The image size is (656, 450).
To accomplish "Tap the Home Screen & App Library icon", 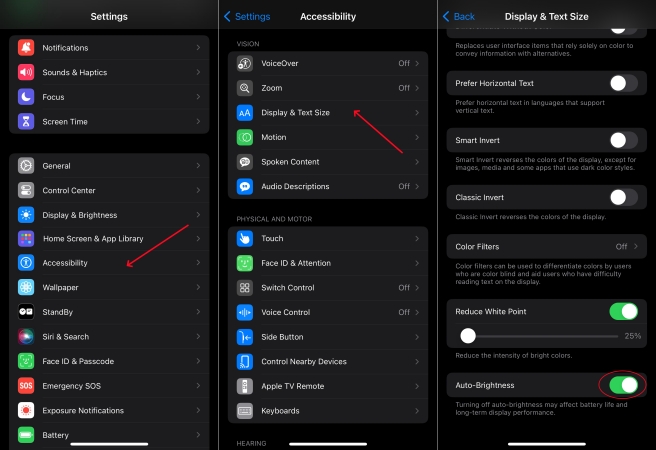I will [x=26, y=238].
